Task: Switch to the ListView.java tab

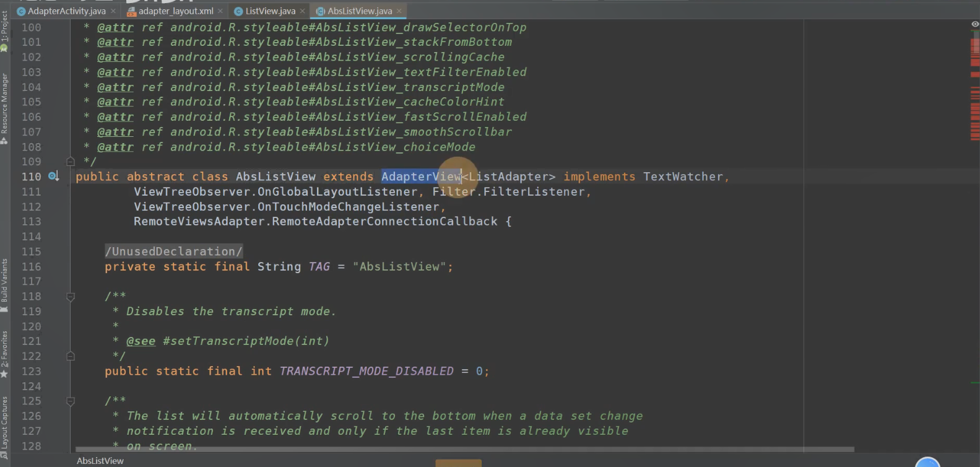Action: tap(271, 11)
